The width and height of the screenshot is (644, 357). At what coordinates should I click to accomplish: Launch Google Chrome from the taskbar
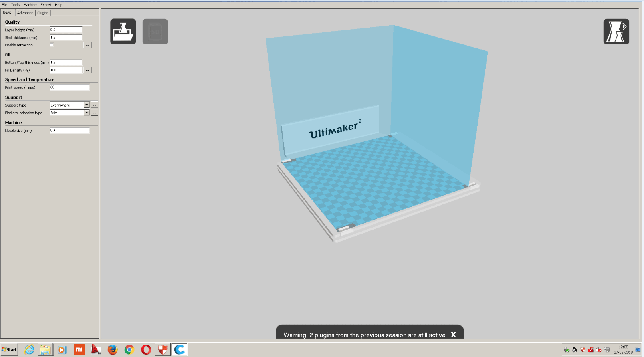tap(129, 350)
